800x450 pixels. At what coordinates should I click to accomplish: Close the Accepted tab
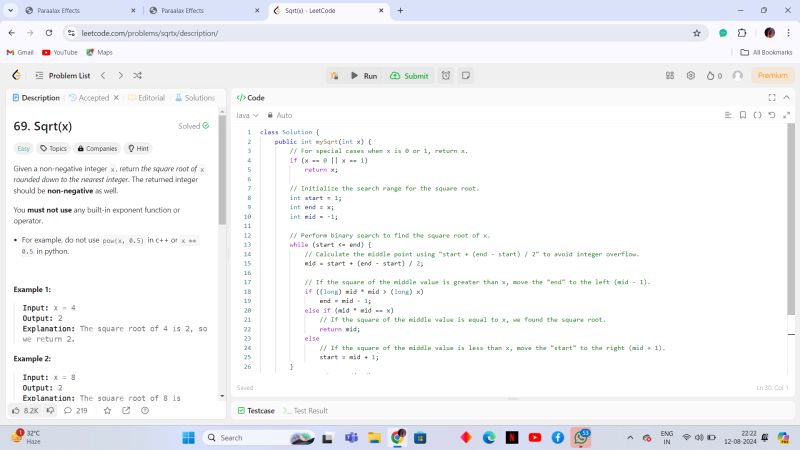(x=116, y=97)
